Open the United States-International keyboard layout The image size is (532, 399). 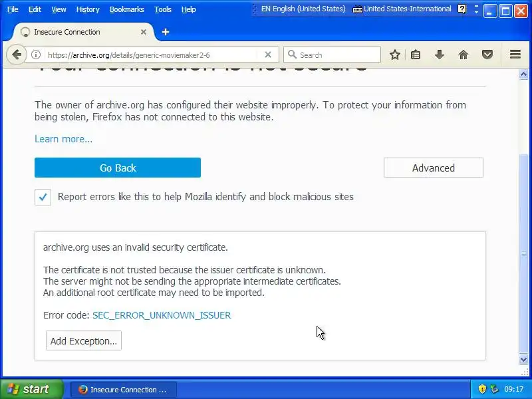coord(402,9)
